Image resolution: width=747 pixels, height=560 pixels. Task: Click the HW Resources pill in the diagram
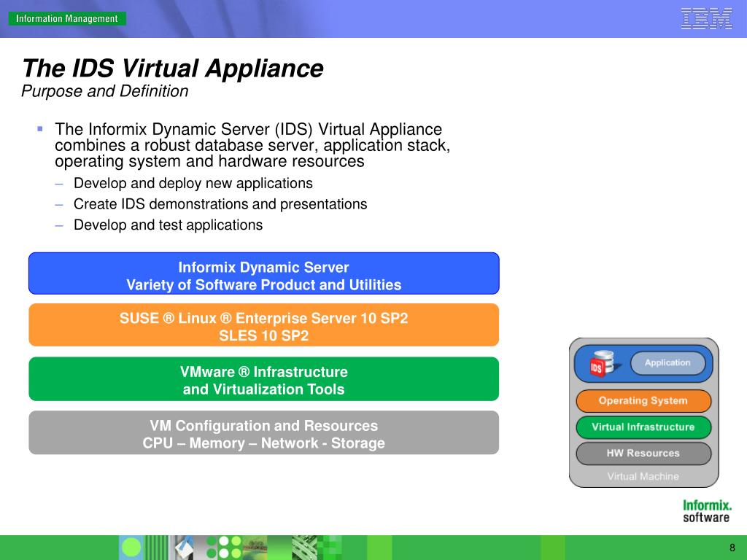point(643,454)
